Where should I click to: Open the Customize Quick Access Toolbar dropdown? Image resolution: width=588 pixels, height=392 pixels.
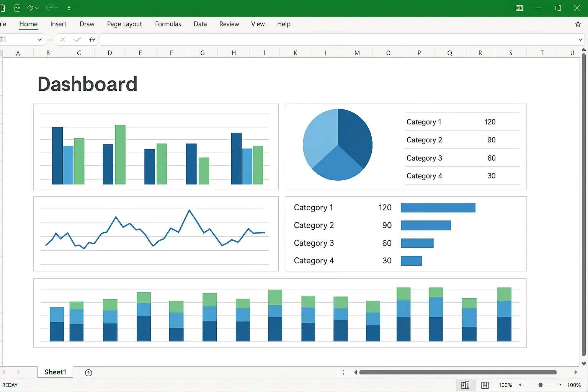[69, 8]
